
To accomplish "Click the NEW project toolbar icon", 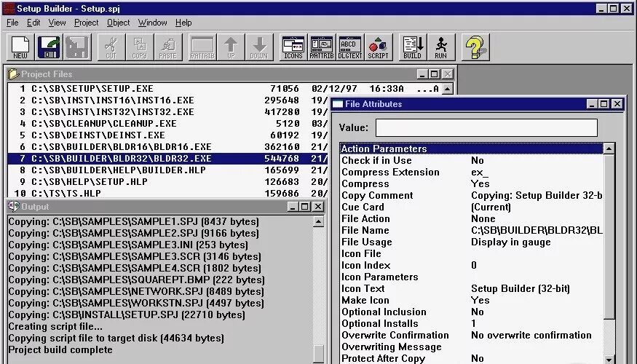I will [x=20, y=47].
